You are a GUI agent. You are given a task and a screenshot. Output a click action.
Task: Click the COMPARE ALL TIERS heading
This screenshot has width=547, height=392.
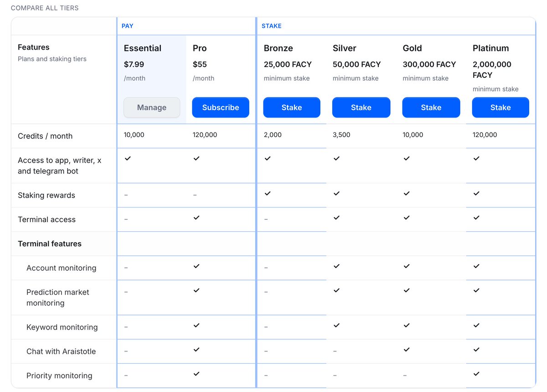(45, 8)
